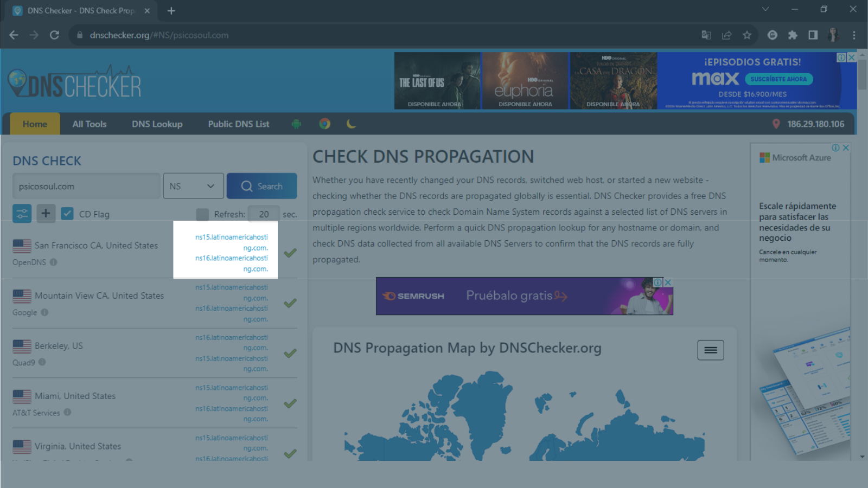The image size is (868, 488).
Task: Close the Max banner ad
Action: (852, 57)
